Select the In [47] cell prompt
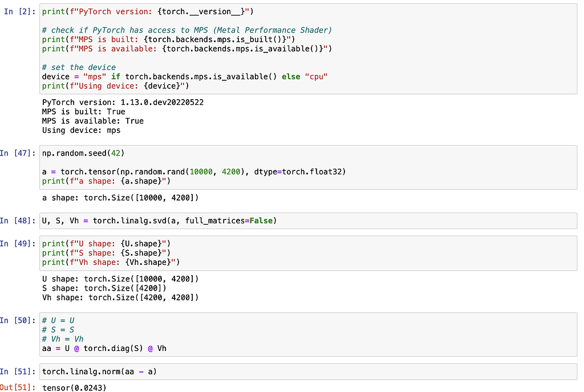 (x=18, y=153)
